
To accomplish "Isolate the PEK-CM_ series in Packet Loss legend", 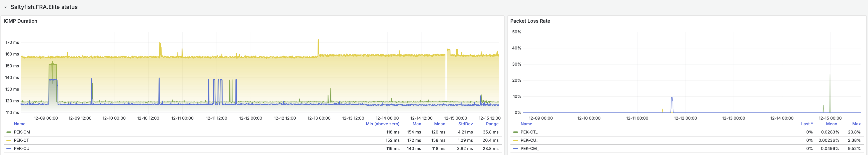I will pyautogui.click(x=529, y=149).
